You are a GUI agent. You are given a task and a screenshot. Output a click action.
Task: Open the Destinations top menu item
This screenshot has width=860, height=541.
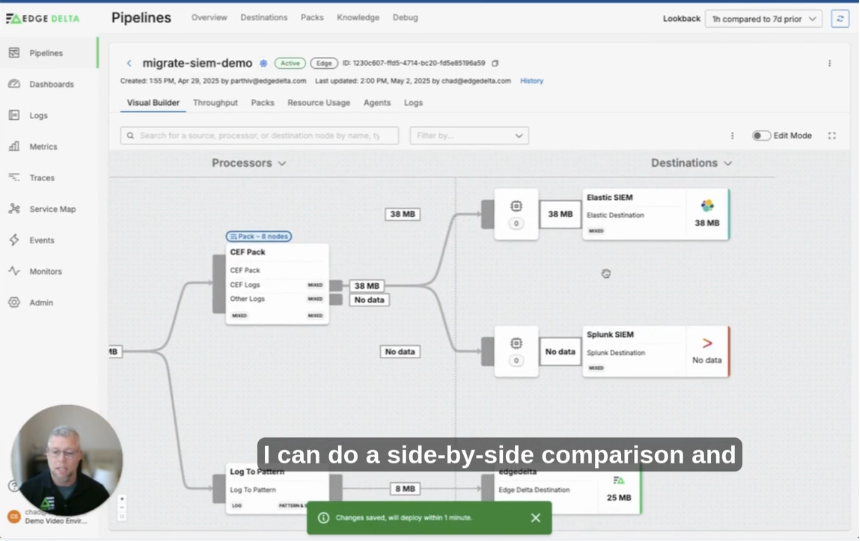pyautogui.click(x=264, y=18)
